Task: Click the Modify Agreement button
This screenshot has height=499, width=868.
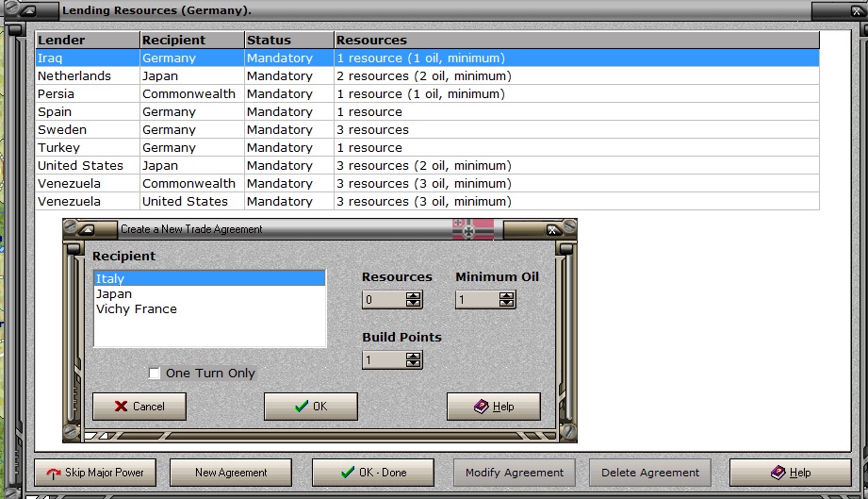Action: 515,473
